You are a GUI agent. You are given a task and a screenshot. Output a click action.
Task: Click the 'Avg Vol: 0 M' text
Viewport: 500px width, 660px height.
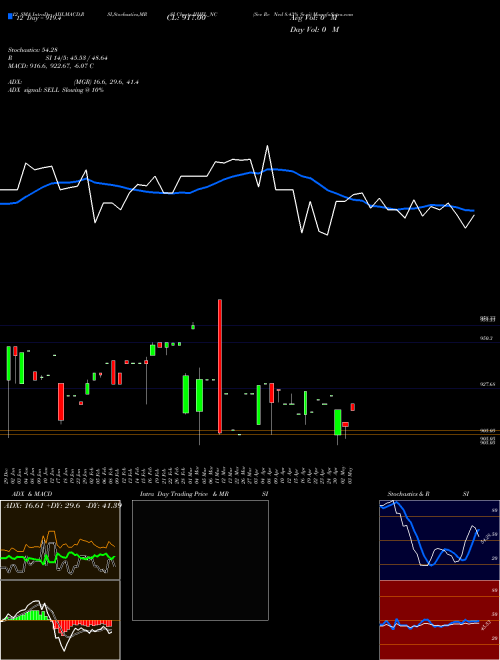(x=314, y=19)
